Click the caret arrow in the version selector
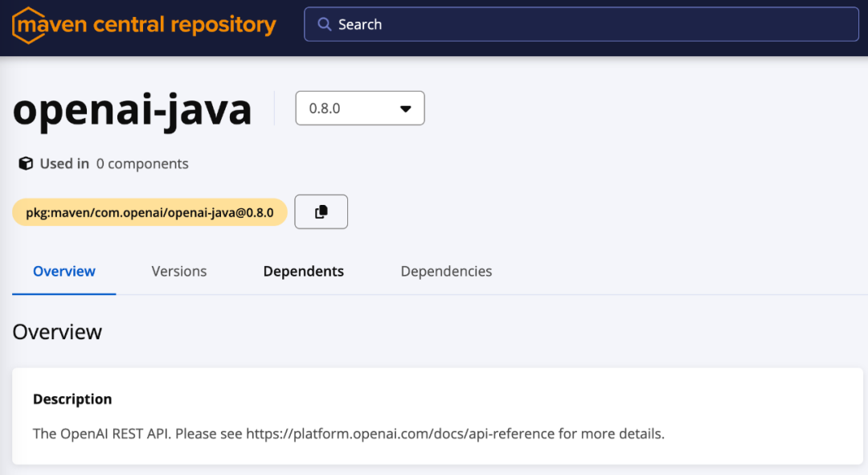 coord(406,109)
